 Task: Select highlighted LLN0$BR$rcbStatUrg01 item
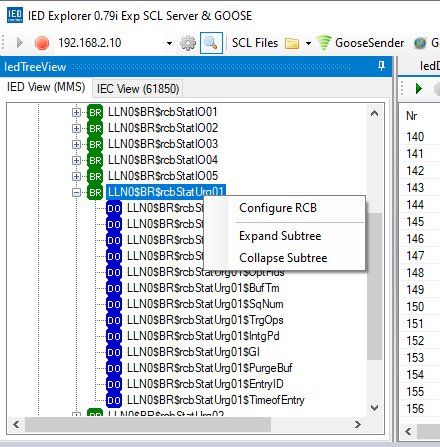pos(166,192)
